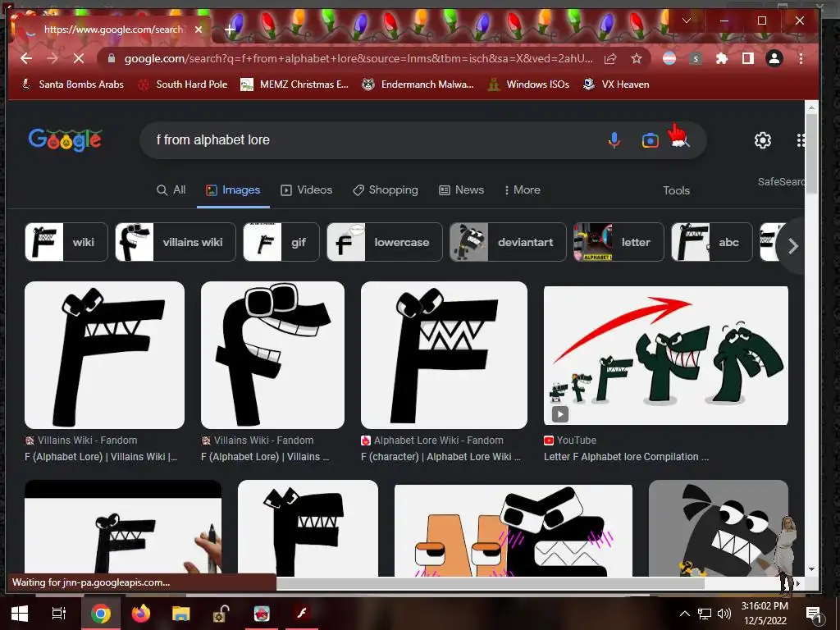Switch to the All search tab
The image size is (840, 630).
coord(171,189)
